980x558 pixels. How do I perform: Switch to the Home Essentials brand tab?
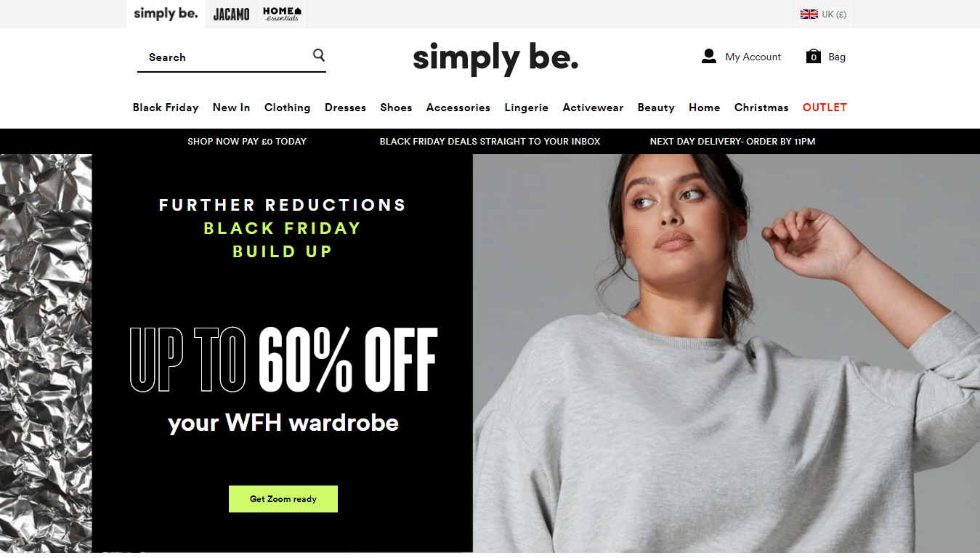tap(282, 14)
